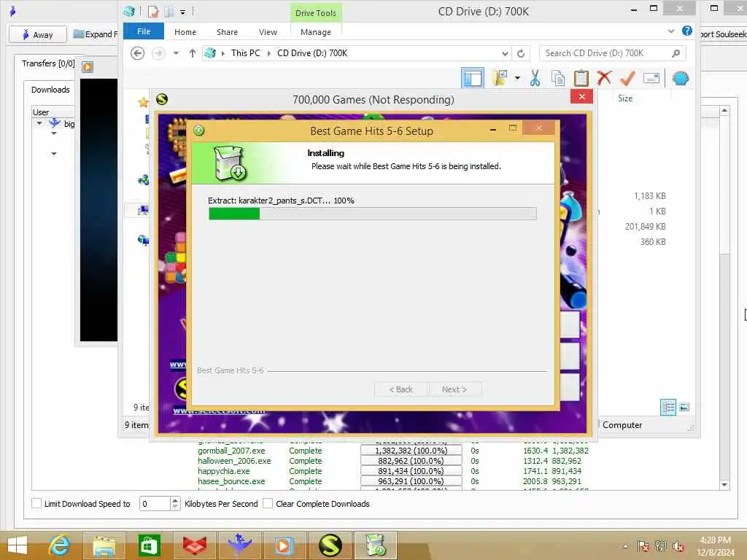Viewport: 747px width, 560px height.
Task: Click the green S games taskbar icon
Action: [x=330, y=545]
